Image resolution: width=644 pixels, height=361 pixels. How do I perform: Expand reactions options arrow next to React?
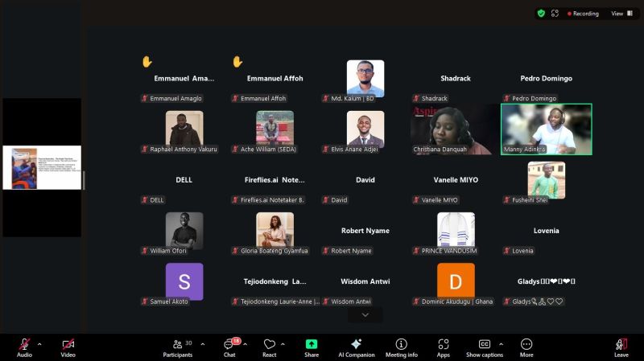click(283, 344)
